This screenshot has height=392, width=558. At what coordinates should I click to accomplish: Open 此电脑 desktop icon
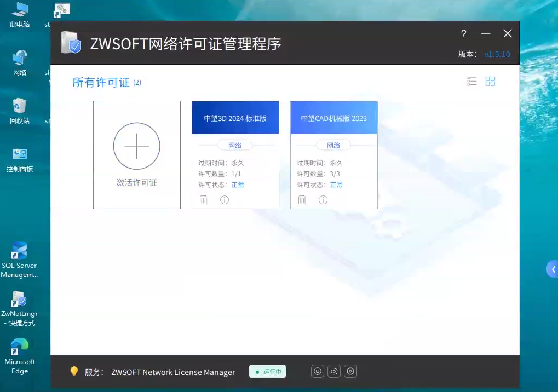coord(20,15)
